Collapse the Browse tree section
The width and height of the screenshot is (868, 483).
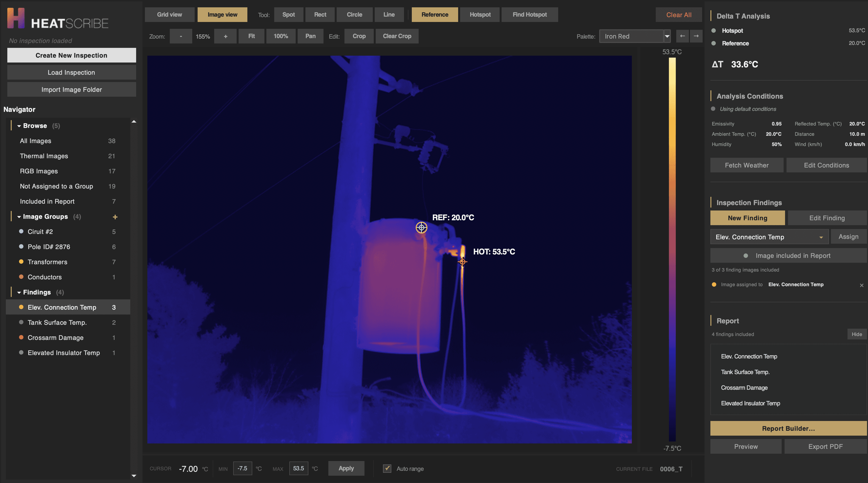19,126
